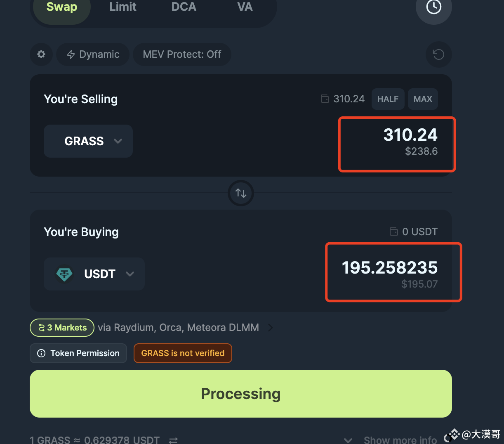Reverse tokens using the center arrows icon
Screen dimensions: 504x444
click(240, 193)
